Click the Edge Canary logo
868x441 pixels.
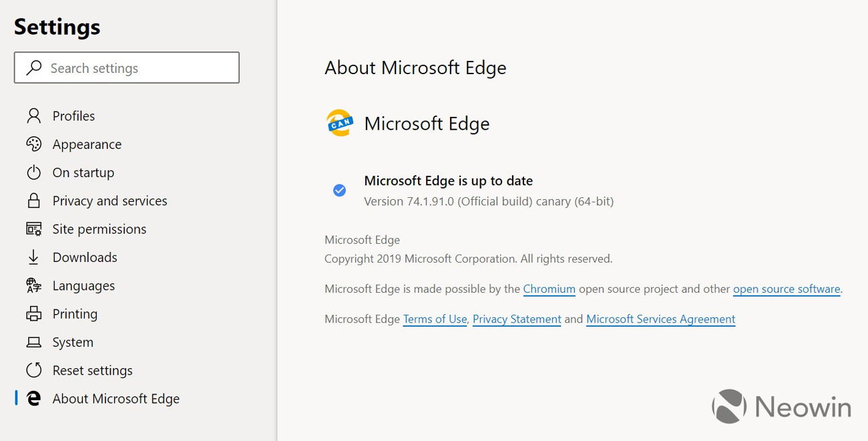339,123
